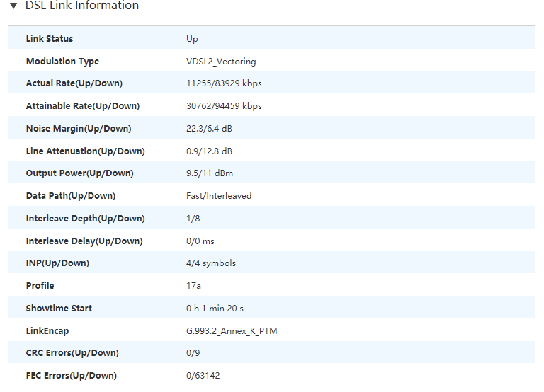Select the Noise Margin(Up/Down) label

coord(79,129)
